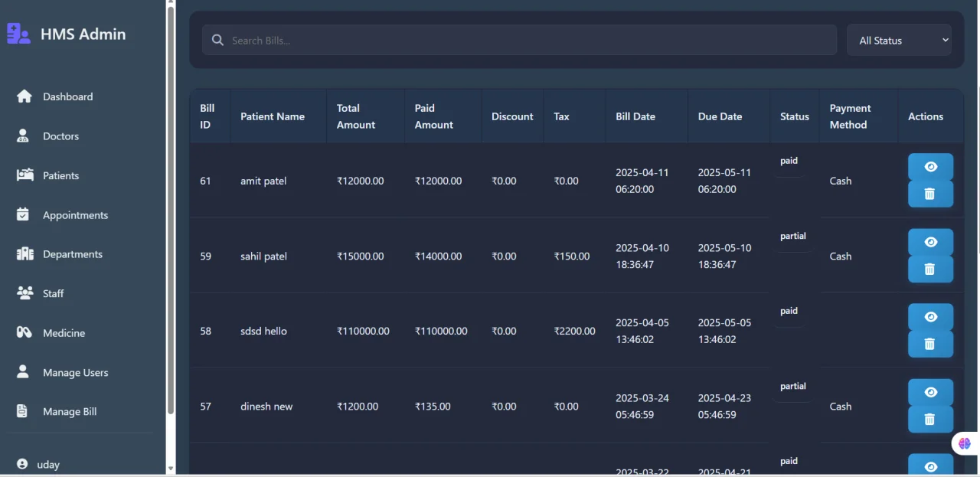980x477 pixels.
Task: Click the Departments hospital icon
Action: click(x=24, y=254)
